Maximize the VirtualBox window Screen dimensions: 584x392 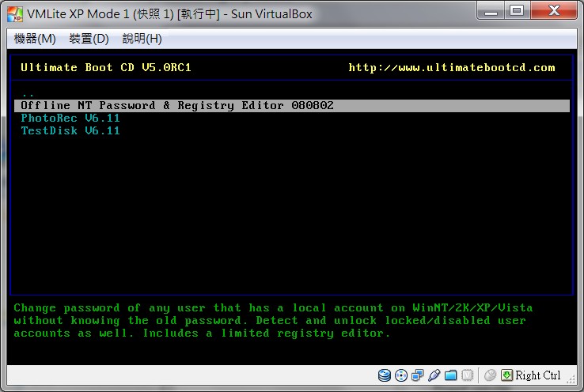point(517,11)
